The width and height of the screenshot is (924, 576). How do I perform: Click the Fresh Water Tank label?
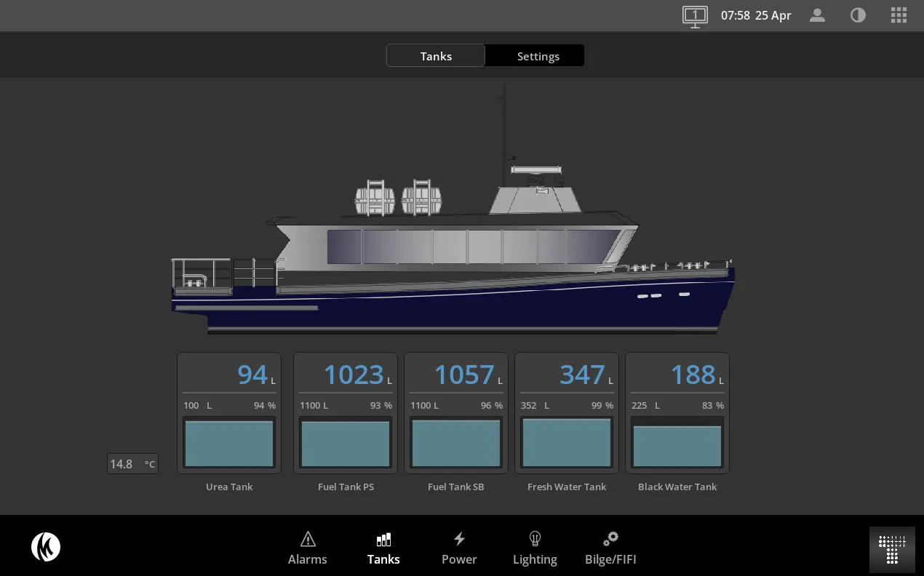click(x=567, y=487)
